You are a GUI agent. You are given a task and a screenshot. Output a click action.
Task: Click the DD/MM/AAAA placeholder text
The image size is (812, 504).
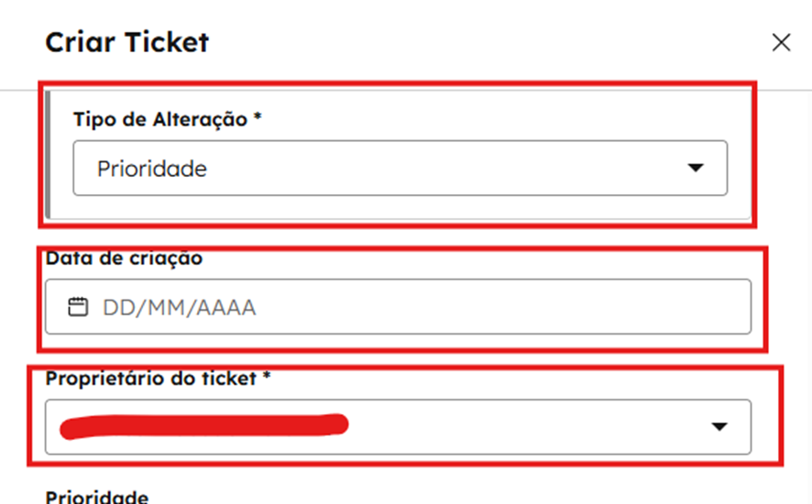tap(179, 307)
